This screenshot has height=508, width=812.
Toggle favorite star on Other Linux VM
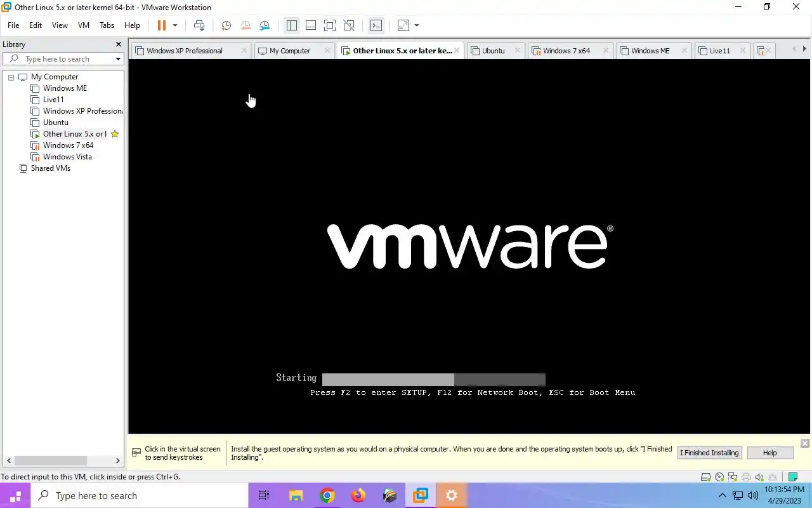[115, 134]
